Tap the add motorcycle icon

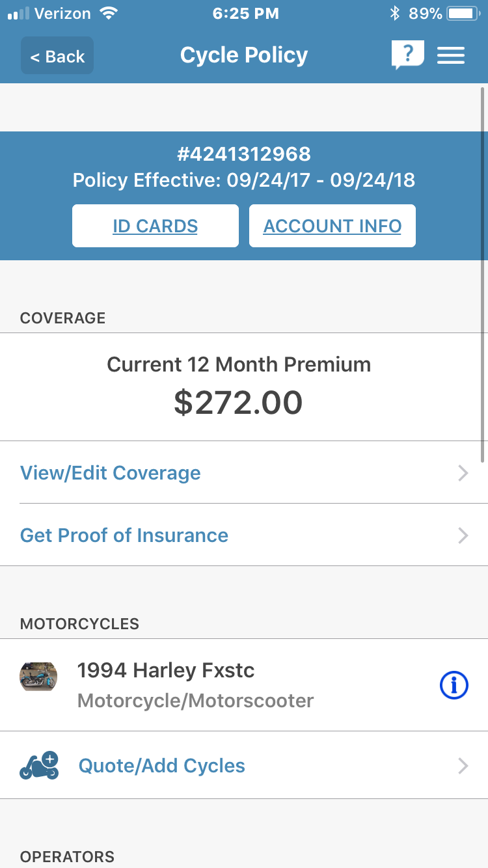point(39,766)
